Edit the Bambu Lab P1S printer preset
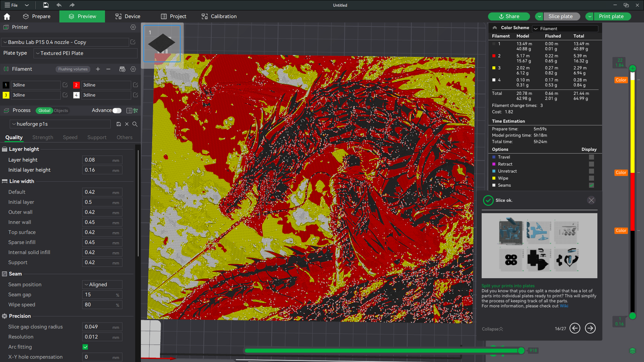The image size is (644, 362). (x=133, y=42)
